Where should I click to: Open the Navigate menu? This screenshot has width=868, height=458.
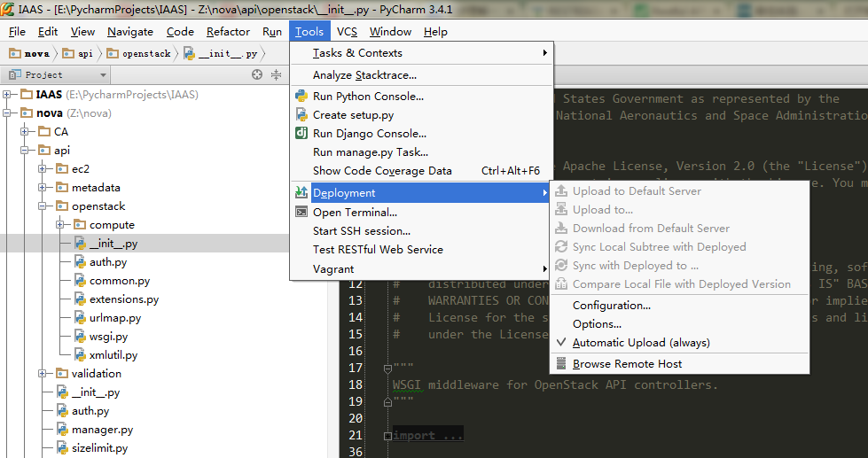click(x=130, y=32)
